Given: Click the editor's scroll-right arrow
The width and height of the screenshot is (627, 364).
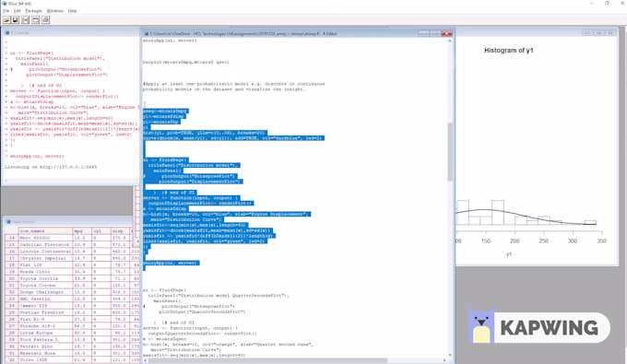Looking at the screenshot, I should click(x=444, y=360).
